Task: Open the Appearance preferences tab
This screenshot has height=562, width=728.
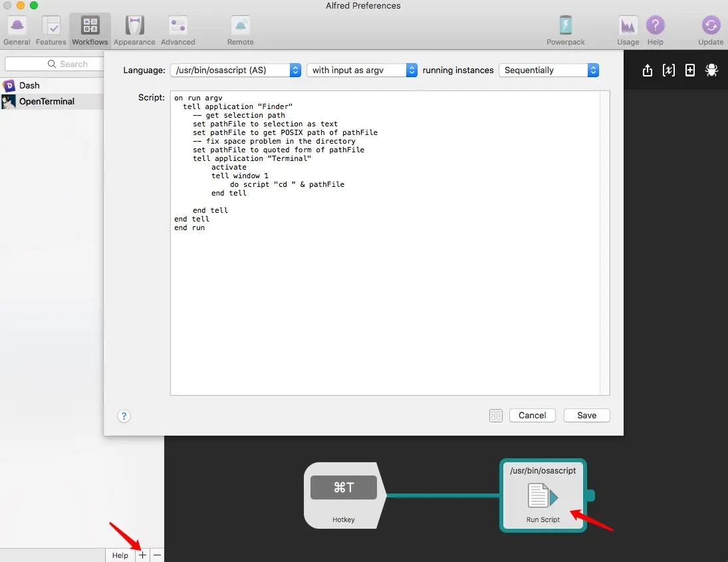Action: tap(135, 30)
